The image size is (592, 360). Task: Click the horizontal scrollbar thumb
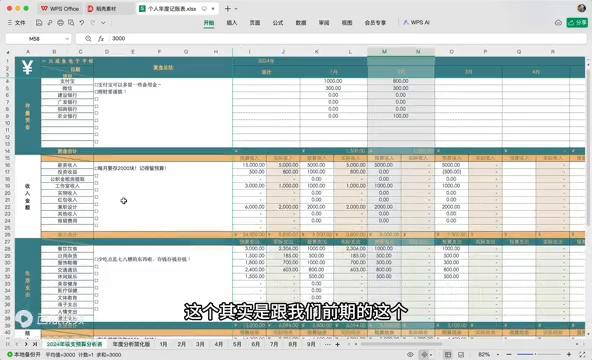[x=401, y=344]
